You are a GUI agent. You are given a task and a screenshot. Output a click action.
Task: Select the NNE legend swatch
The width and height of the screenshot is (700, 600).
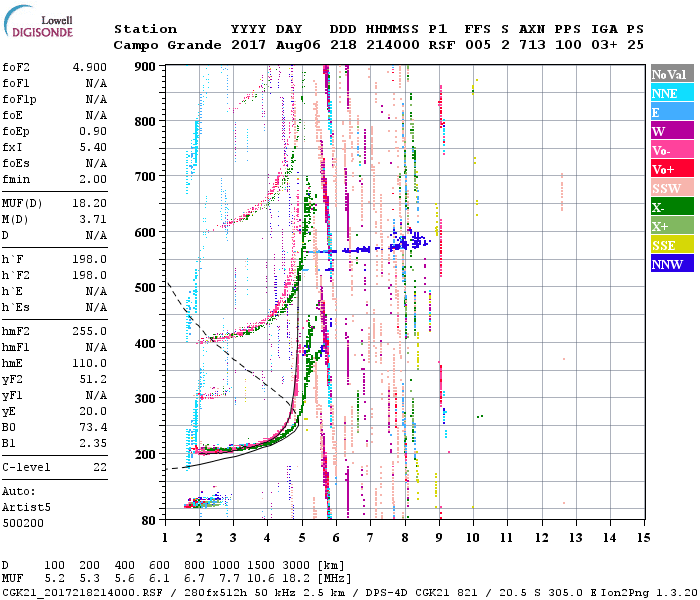[x=672, y=93]
